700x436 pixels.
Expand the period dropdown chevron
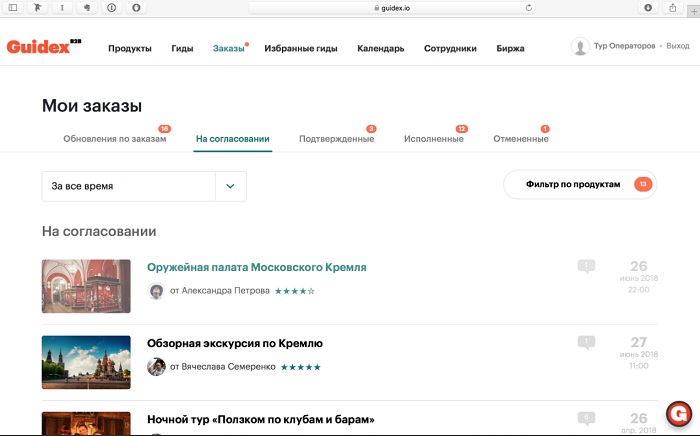(230, 186)
